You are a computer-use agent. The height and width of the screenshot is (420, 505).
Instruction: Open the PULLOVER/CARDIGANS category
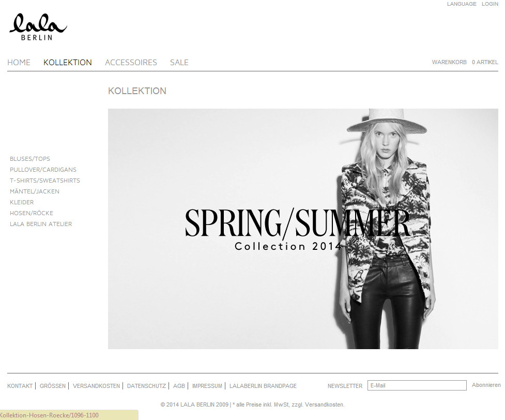tap(43, 170)
